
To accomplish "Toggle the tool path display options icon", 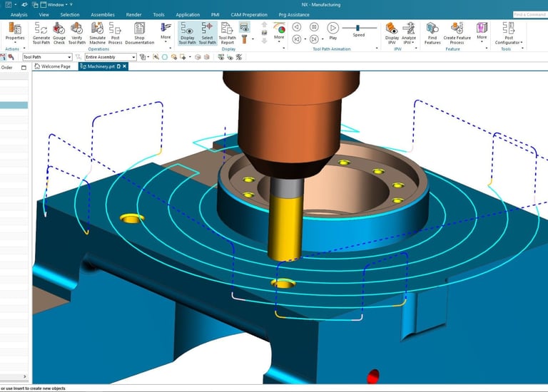I will click(x=244, y=27).
